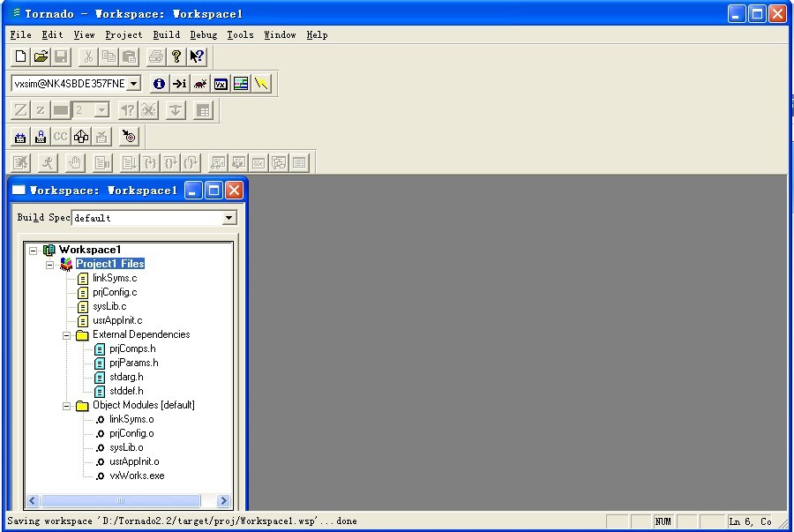Collapse the Object Modules [default] folder
Screen dimensions: 794x532
coord(66,406)
